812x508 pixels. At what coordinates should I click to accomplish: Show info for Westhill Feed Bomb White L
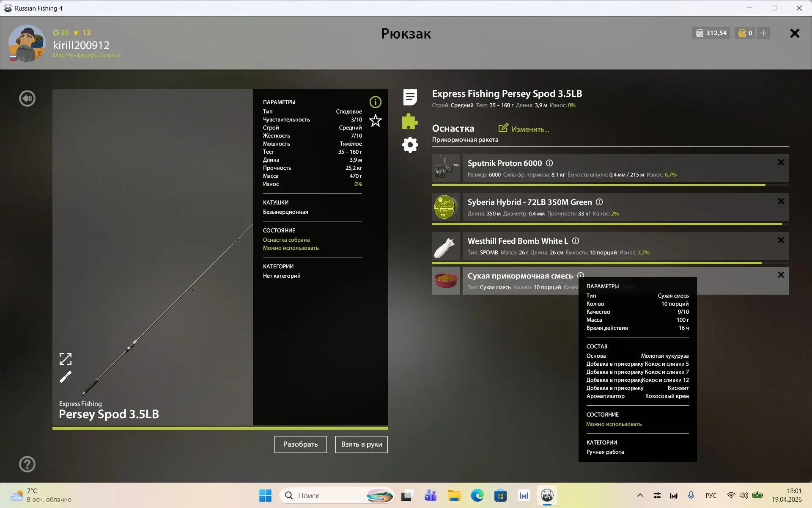[x=576, y=241]
